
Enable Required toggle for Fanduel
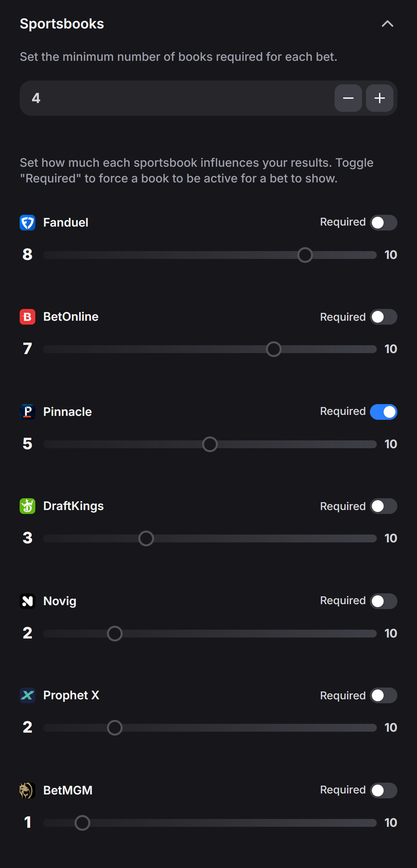coord(383,223)
